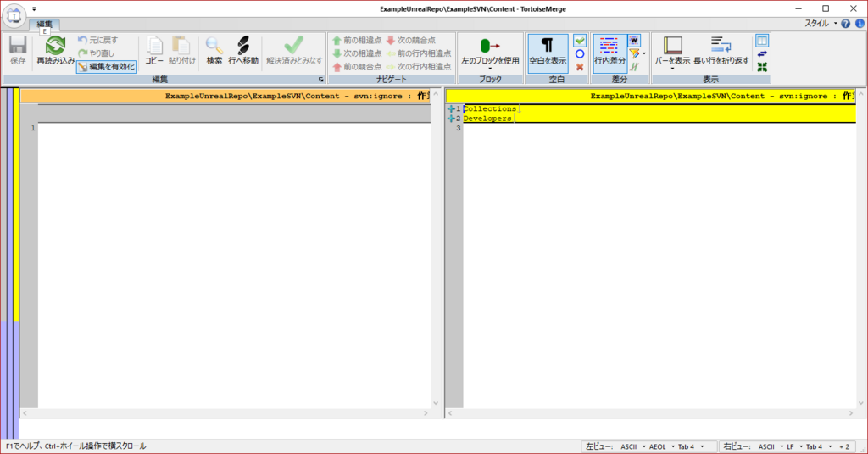
Task: Click plus marker on line 2
Action: tap(451, 119)
